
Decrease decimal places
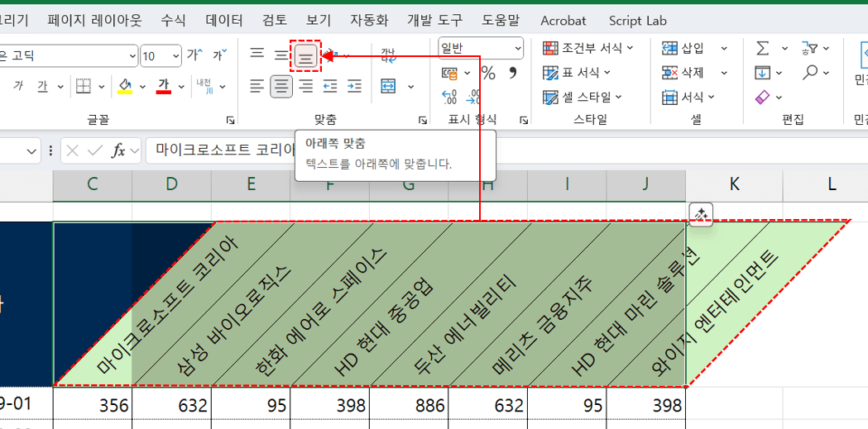coord(474,97)
